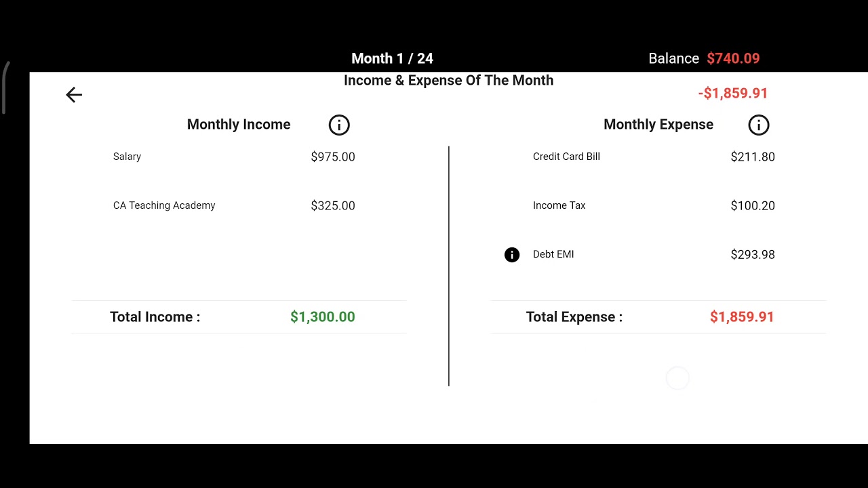868x488 pixels.
Task: Click the Month 1 / 24 label
Action: click(x=392, y=58)
